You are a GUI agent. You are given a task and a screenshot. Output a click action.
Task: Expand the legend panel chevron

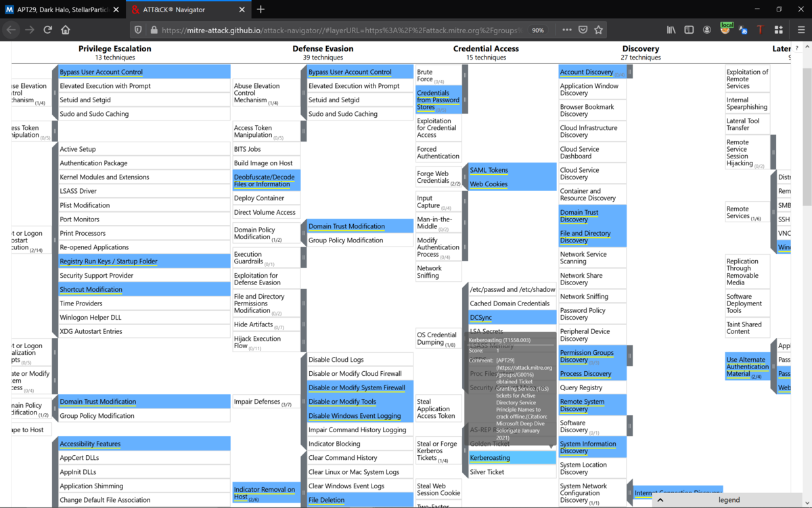pos(661,501)
